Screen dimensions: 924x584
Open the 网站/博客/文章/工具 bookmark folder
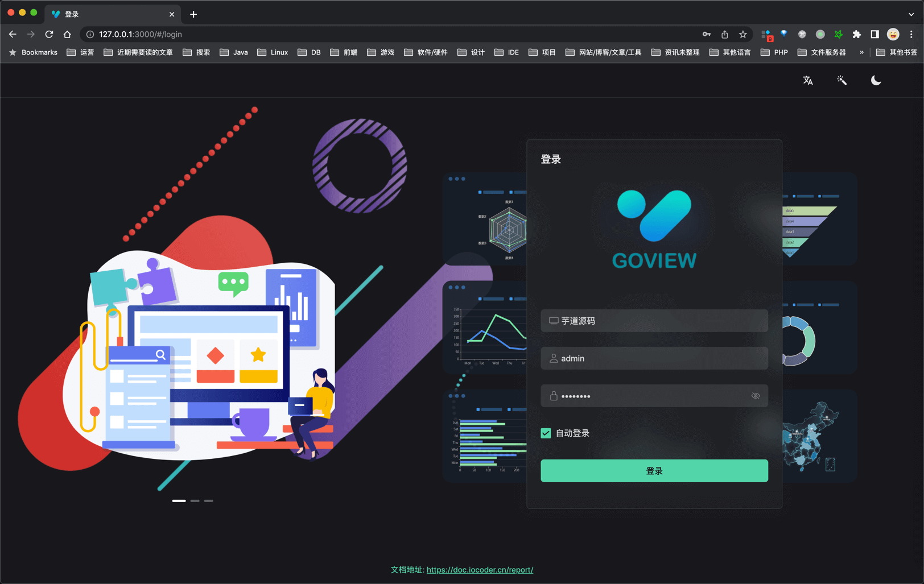point(603,52)
